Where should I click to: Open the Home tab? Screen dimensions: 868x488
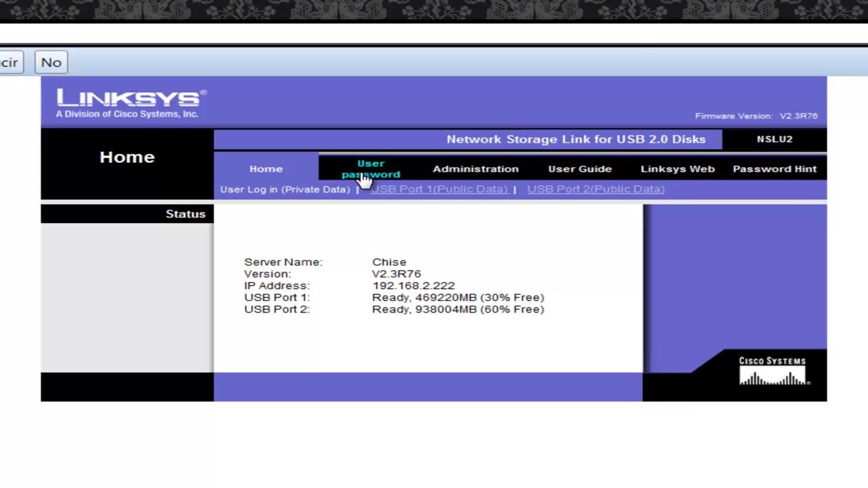[266, 169]
